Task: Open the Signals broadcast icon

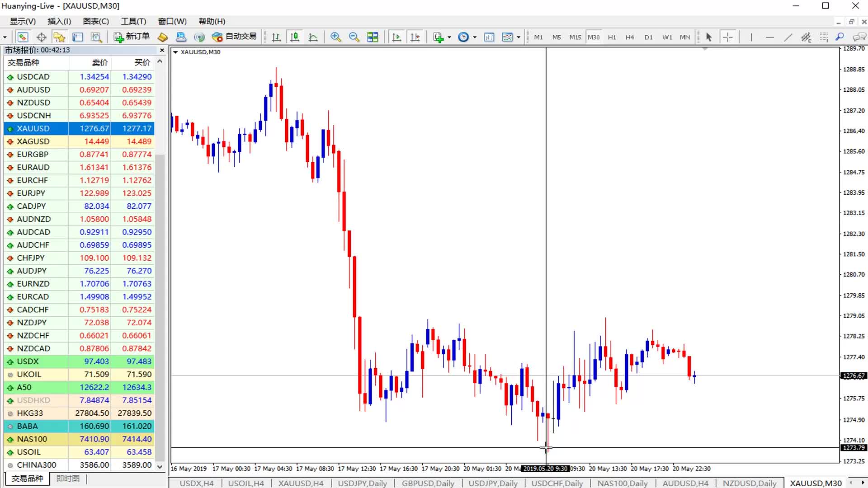Action: 199,37
